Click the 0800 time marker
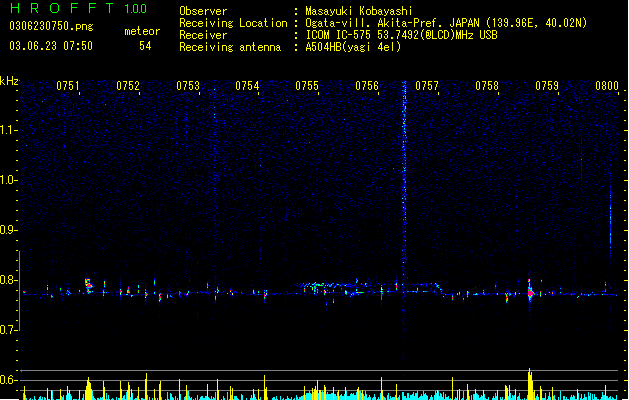 [x=607, y=86]
